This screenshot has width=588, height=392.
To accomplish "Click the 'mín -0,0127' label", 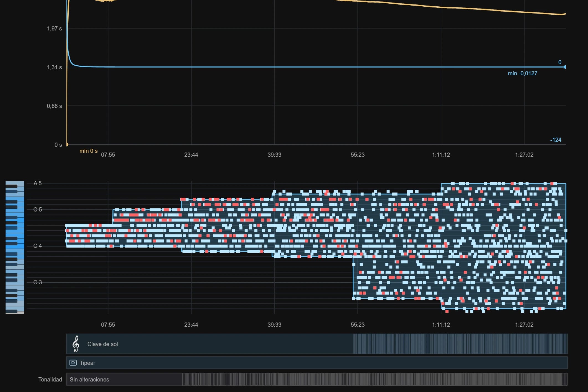I will (x=522, y=73).
